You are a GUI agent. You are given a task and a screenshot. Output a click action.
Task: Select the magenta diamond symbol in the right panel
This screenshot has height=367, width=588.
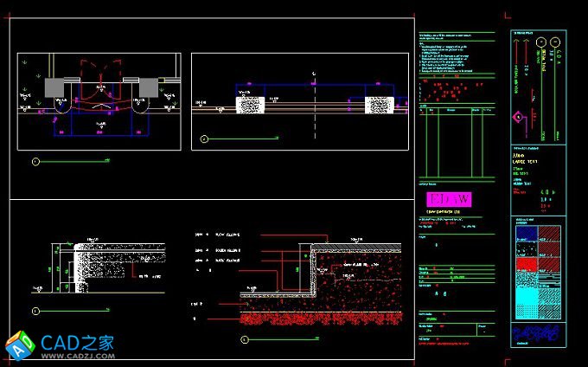[x=520, y=117]
